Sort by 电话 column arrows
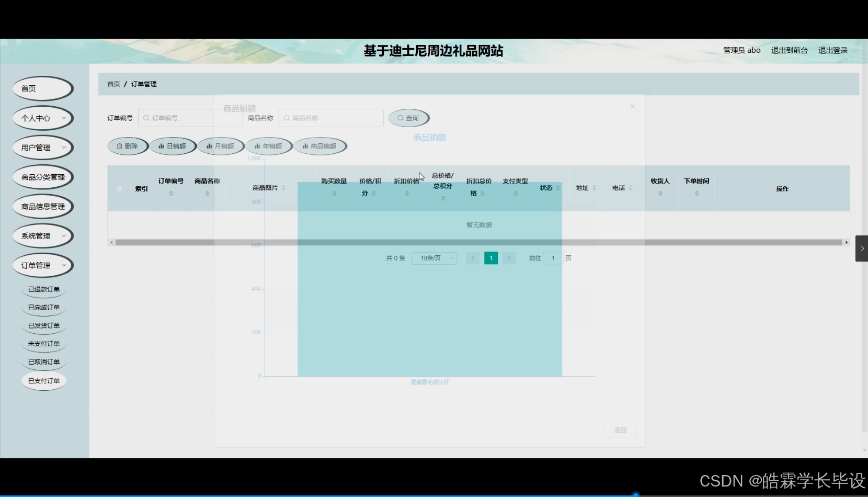 pos(631,188)
